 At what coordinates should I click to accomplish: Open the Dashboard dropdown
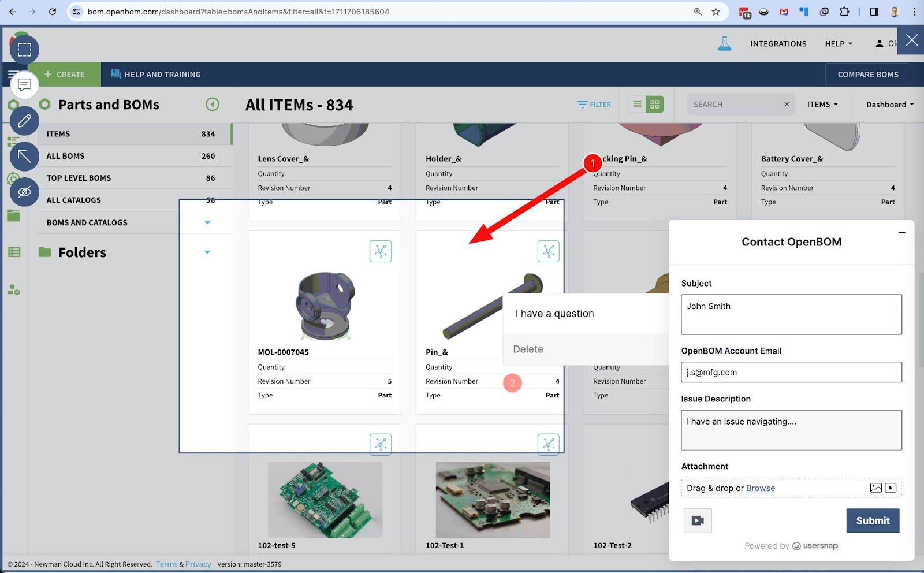890,105
